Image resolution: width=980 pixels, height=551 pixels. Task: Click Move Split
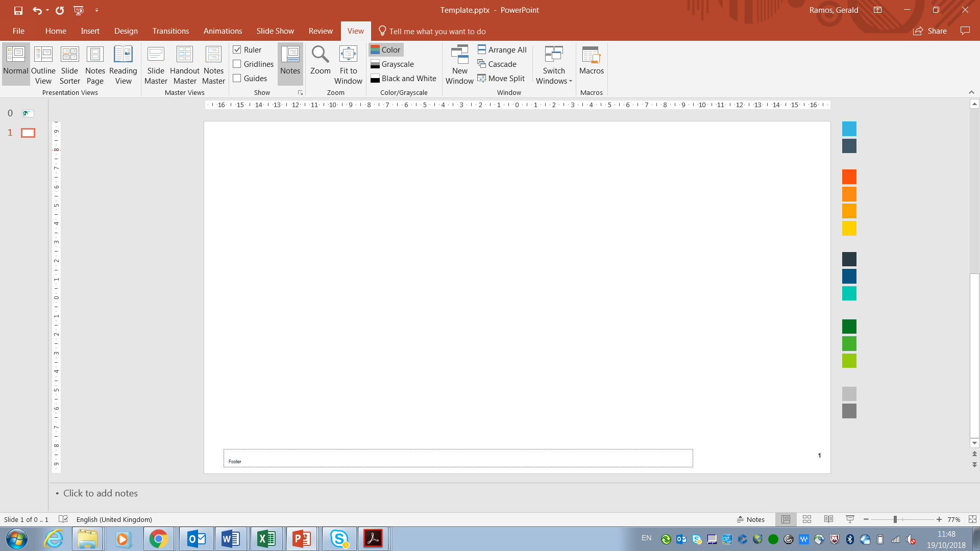tap(501, 78)
